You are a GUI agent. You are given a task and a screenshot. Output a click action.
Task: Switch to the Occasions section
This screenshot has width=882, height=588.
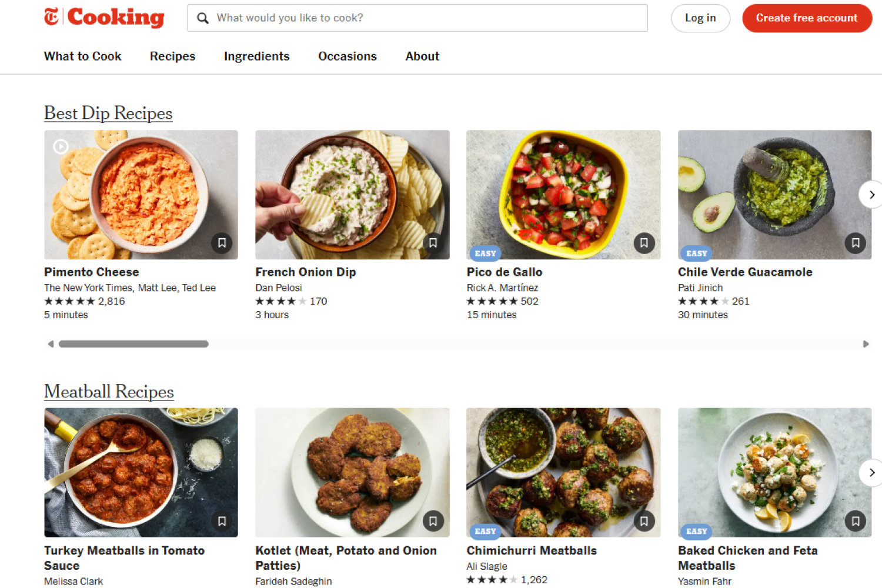347,56
